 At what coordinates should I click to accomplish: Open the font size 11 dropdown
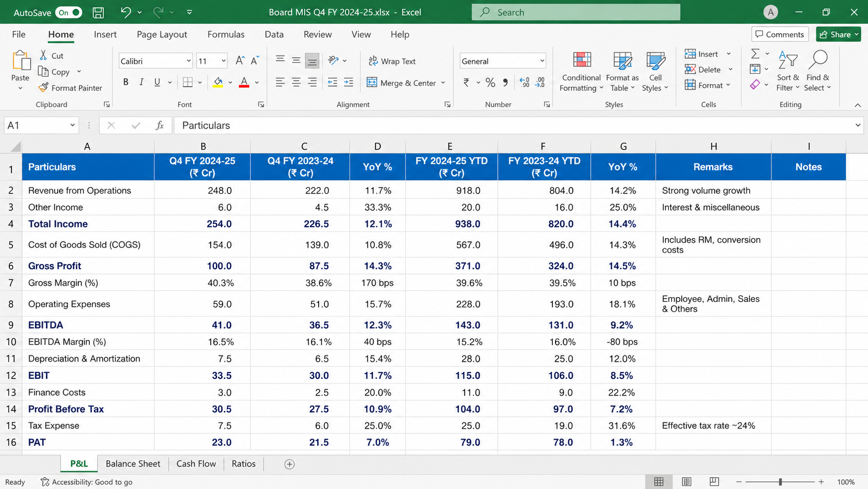224,61
